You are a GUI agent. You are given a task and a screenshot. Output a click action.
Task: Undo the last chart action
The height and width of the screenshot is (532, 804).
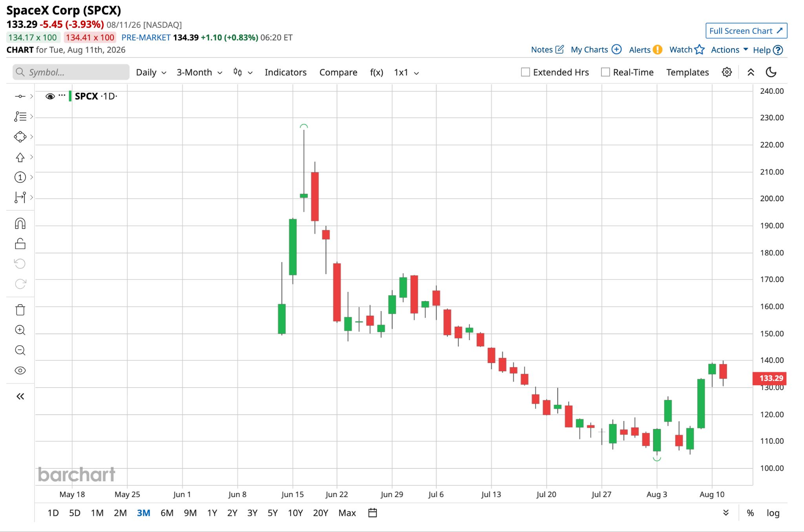point(20,264)
